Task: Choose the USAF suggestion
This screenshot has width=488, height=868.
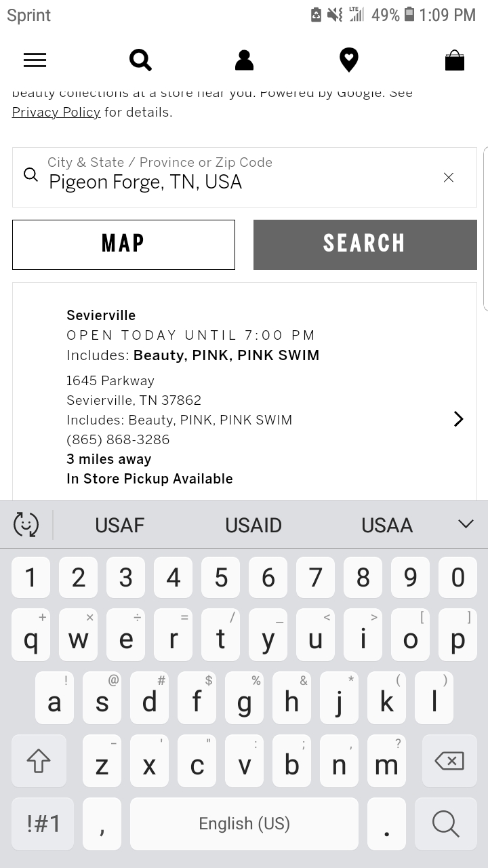Action: (120, 526)
